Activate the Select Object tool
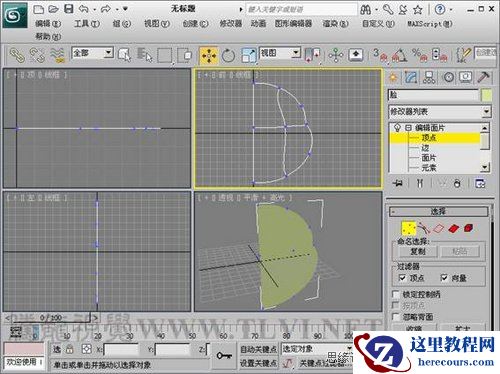Viewport: 500px width, 374px height. coord(124,55)
